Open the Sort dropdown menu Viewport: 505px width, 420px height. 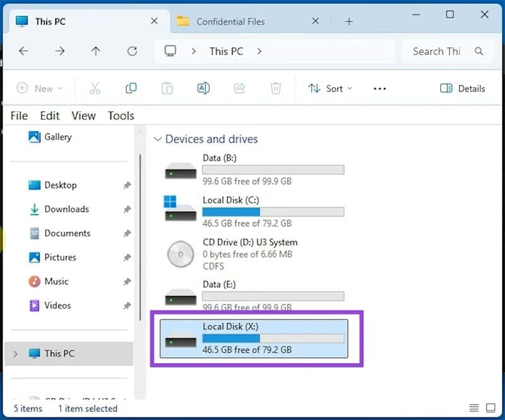(330, 88)
